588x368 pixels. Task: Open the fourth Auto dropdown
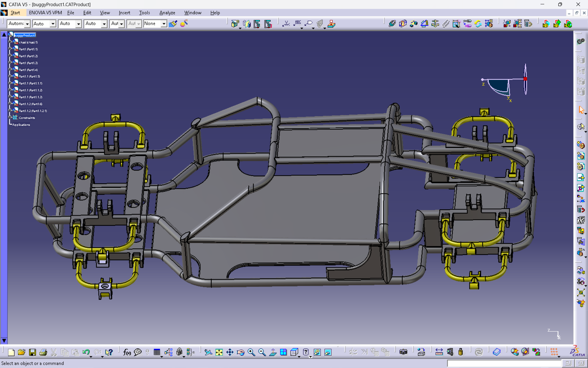click(x=104, y=24)
